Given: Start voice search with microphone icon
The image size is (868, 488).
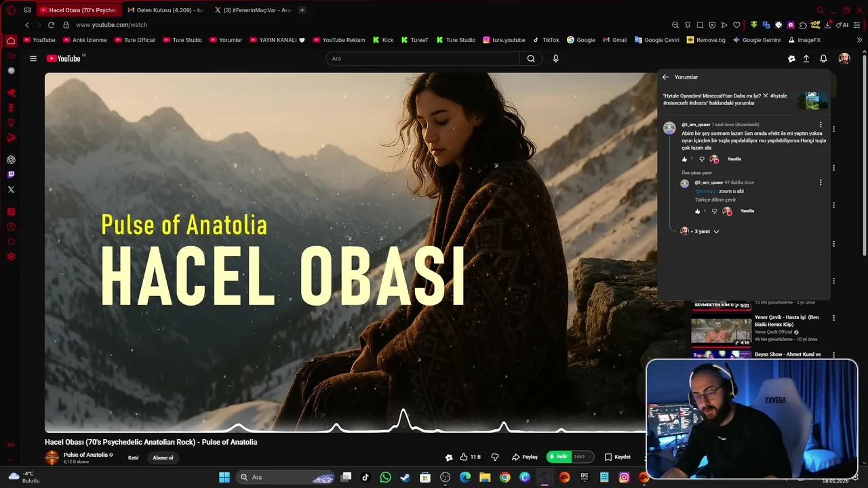Looking at the screenshot, I should (x=555, y=58).
